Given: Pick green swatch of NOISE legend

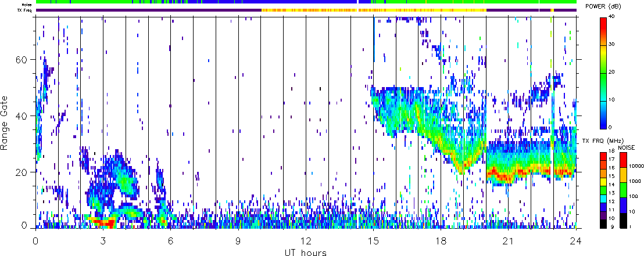Looking at the screenshot, I should click(x=623, y=190).
